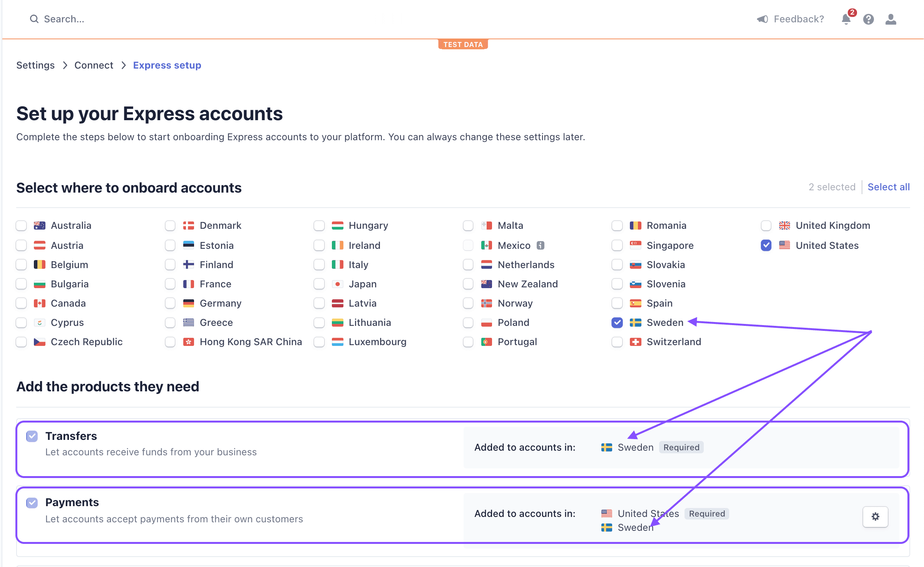Uncheck the United States checkbox
The image size is (924, 567).
click(x=766, y=245)
